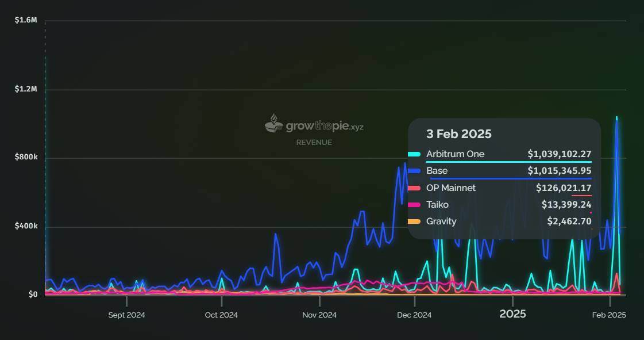Screen dimensions: 644x340
Task: Click the pink Taiko color swatch
Action: 414,205
